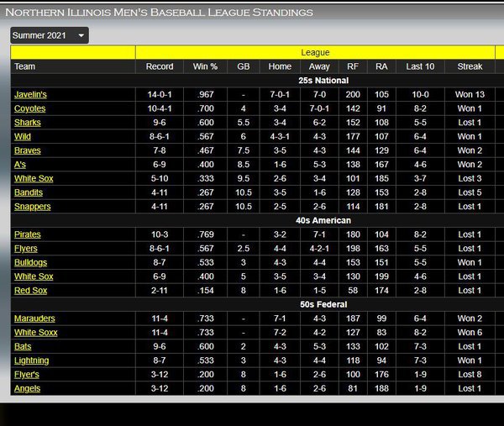Click the yellow League header bar
The image size is (504, 426).
click(x=315, y=52)
